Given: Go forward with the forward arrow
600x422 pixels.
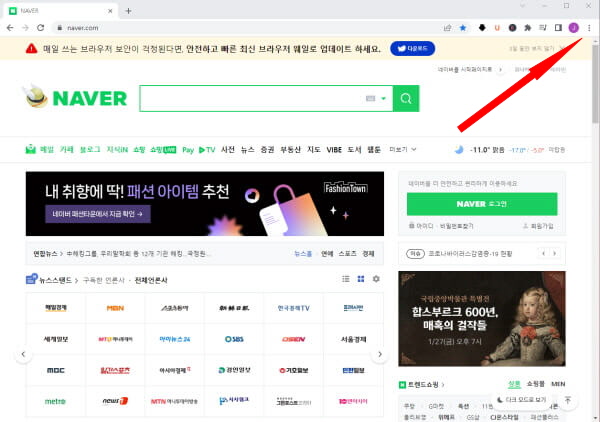Looking at the screenshot, I should click(25, 28).
